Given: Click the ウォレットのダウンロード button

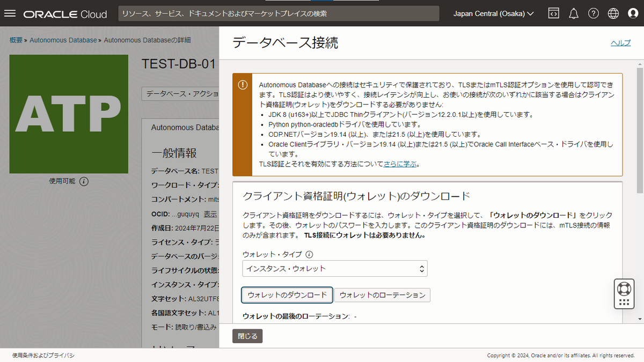Looking at the screenshot, I should 287,295.
